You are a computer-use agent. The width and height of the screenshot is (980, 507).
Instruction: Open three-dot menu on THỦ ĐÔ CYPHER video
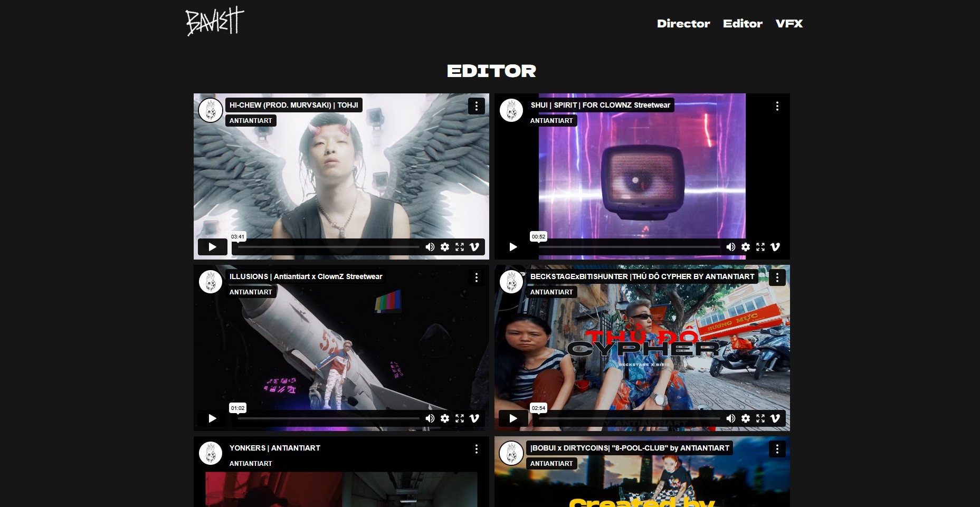(777, 278)
